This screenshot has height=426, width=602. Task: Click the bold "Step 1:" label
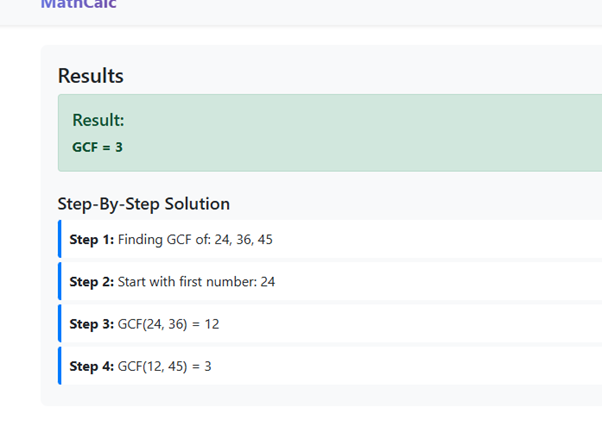92,240
